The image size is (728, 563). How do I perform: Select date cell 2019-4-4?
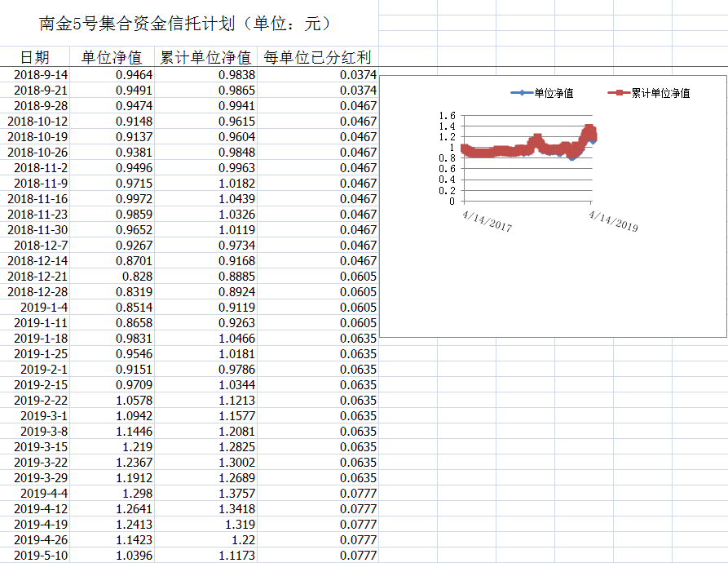click(35, 494)
